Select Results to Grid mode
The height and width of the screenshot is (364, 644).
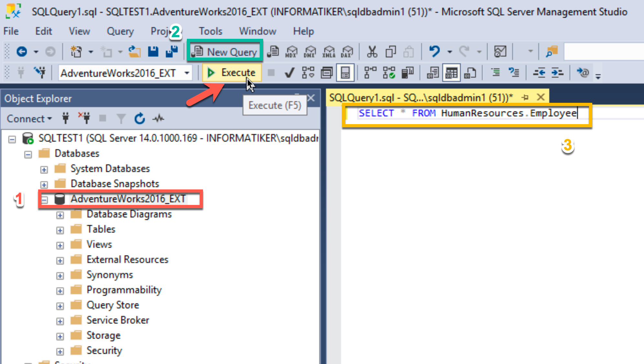pos(451,72)
